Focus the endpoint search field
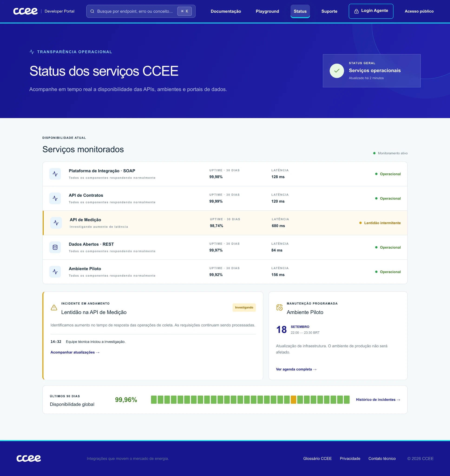This screenshot has height=476, width=450. (x=141, y=11)
